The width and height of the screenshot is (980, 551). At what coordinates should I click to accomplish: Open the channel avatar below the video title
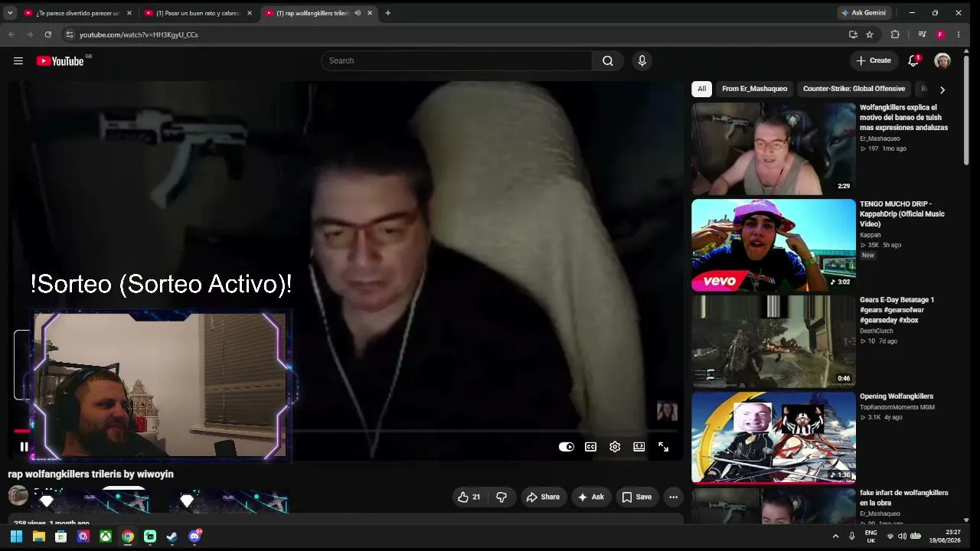point(18,496)
